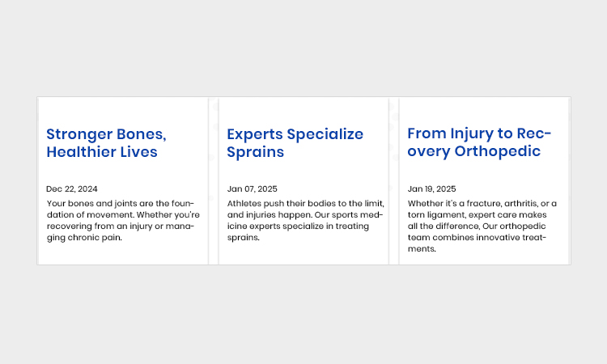This screenshot has height=364, width=607.
Task: Click the Jan 07, 2025 post date
Action: click(x=252, y=188)
